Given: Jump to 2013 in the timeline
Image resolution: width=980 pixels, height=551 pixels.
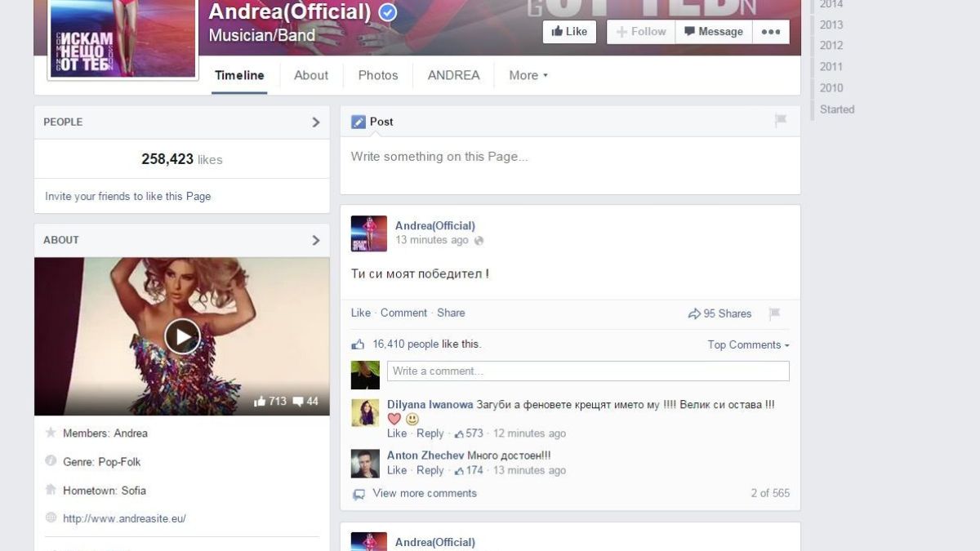Looking at the screenshot, I should coord(831,24).
